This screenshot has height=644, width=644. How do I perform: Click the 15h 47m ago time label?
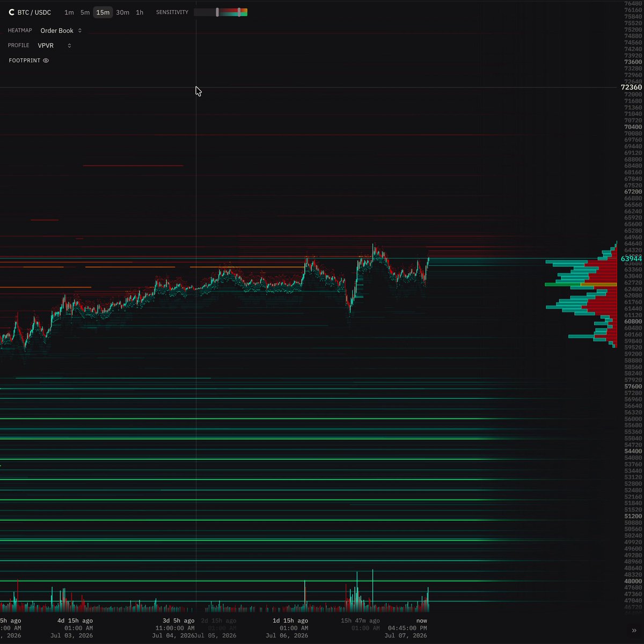tap(360, 620)
